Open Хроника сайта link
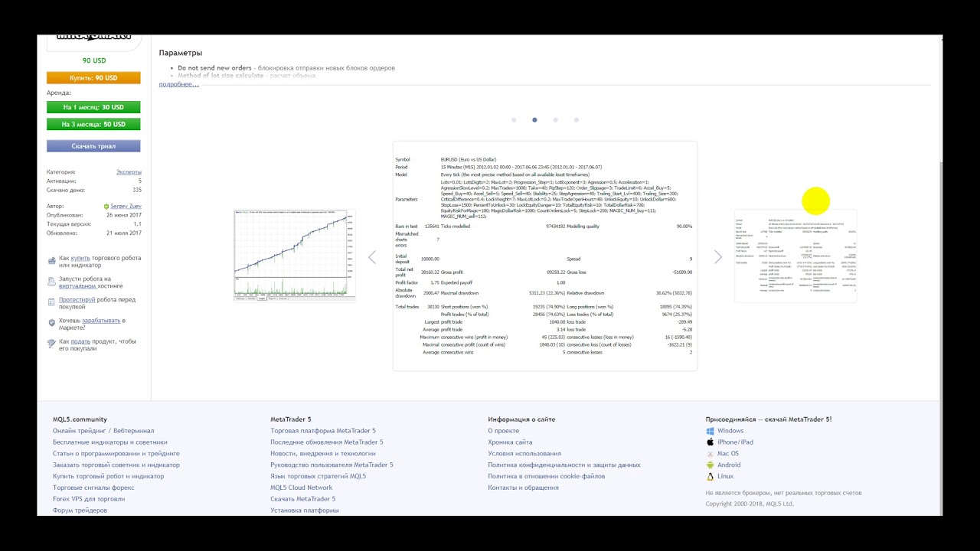 (x=511, y=442)
